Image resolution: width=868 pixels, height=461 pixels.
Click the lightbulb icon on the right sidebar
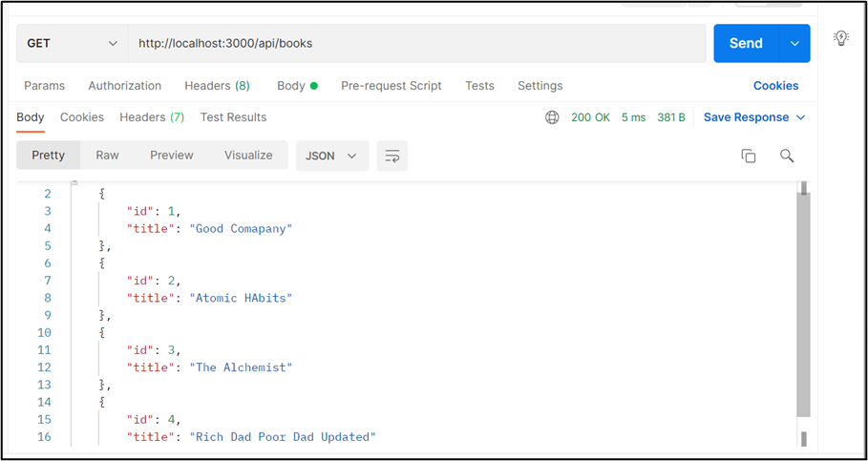coord(841,37)
